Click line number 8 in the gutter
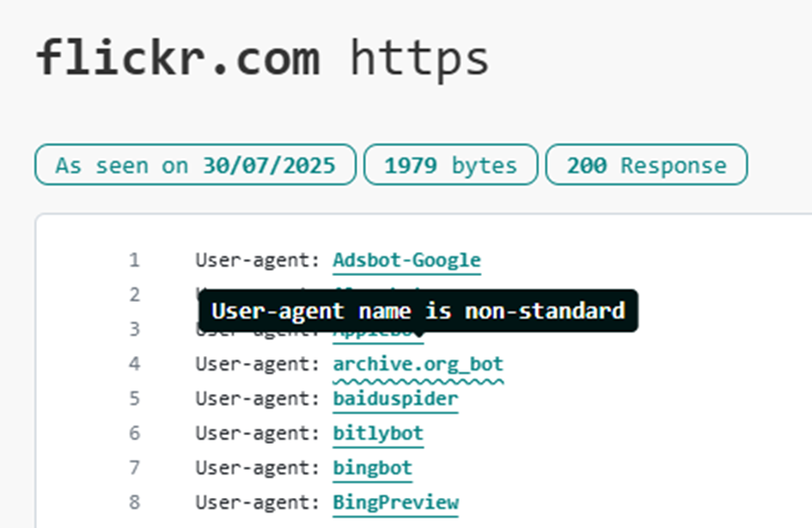This screenshot has width=812, height=528. coord(134,502)
